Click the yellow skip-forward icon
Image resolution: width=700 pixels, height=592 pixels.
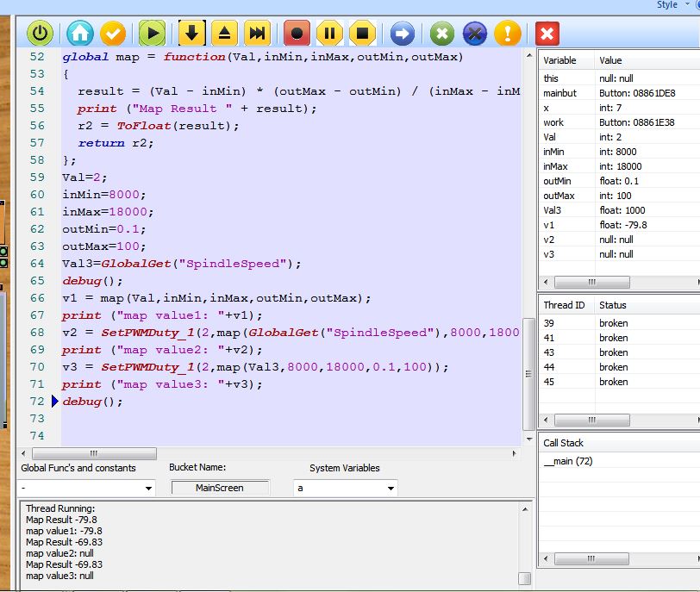click(x=257, y=34)
